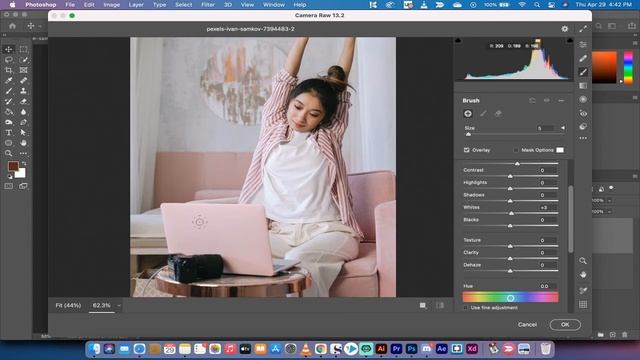Click the Size value field
640x360 pixels.
tap(545, 128)
